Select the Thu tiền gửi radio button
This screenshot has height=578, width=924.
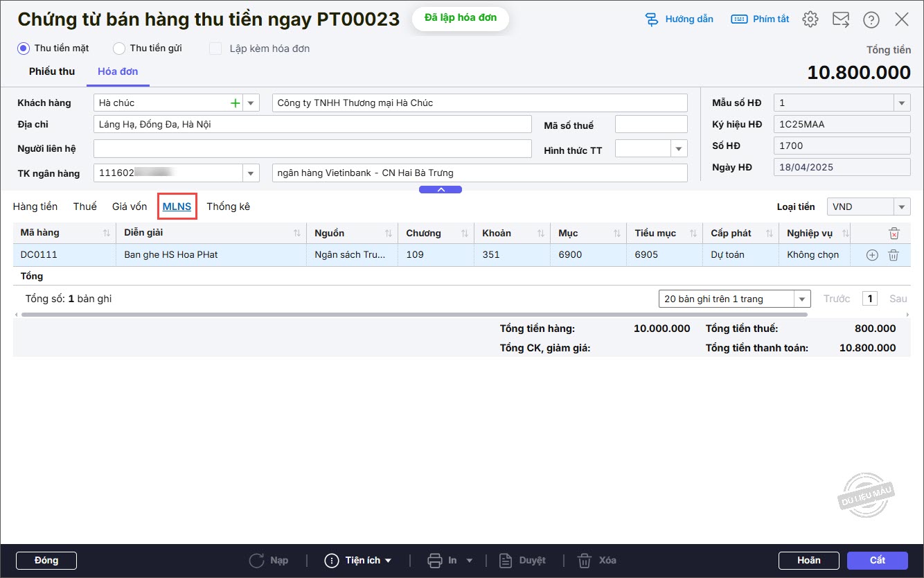119,49
